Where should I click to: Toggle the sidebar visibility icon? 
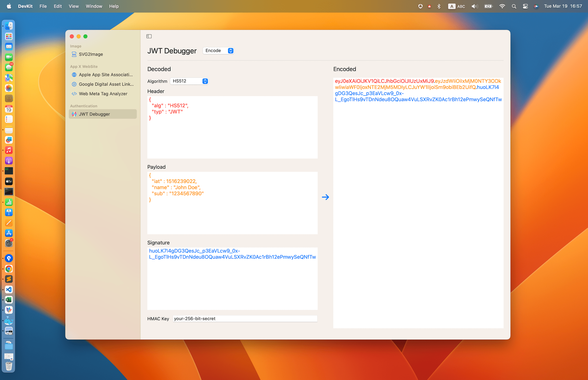149,36
